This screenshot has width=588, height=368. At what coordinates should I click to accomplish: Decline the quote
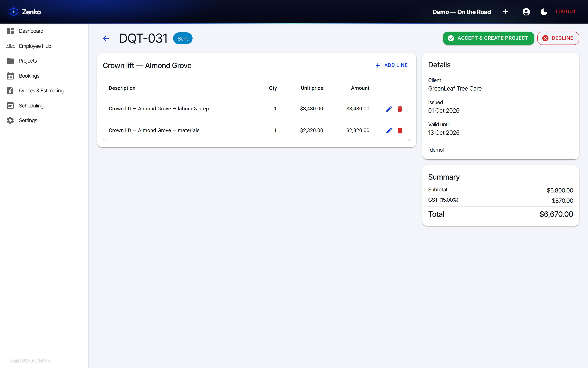[558, 38]
